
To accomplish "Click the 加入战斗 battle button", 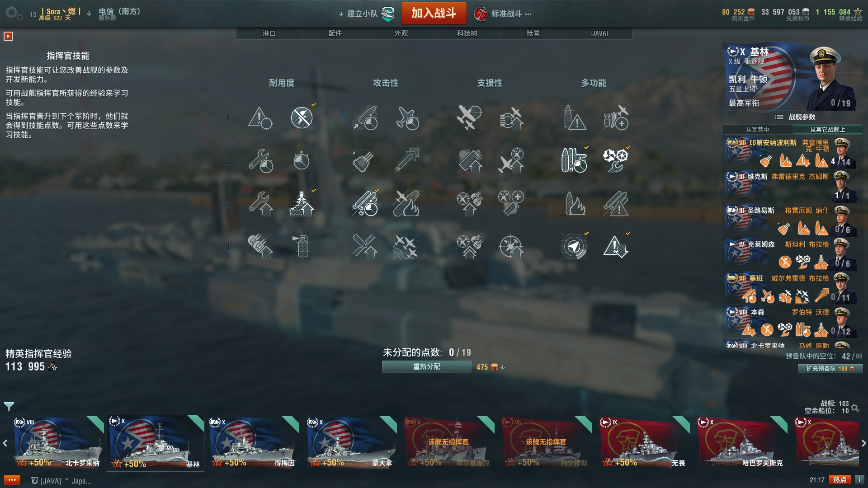I will pos(434,13).
